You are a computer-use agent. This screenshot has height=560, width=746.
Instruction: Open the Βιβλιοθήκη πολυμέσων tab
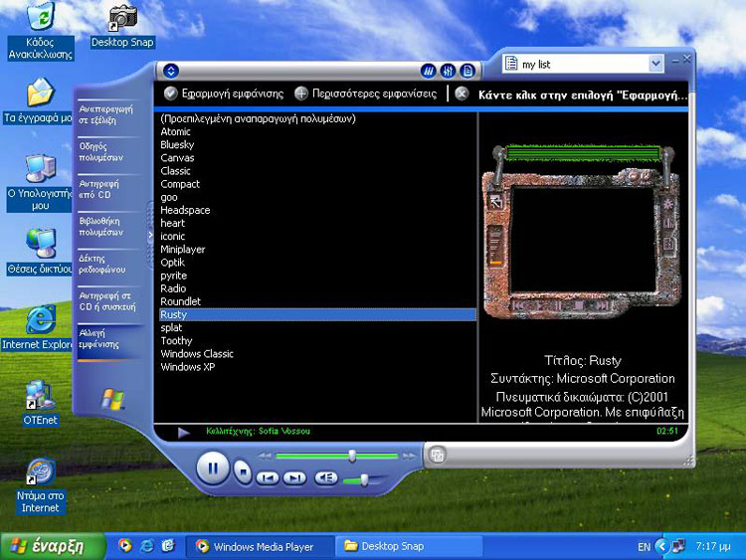pyautogui.click(x=109, y=227)
